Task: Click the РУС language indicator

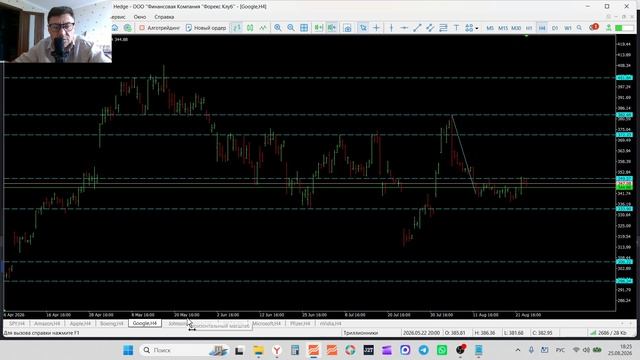Action: point(560,350)
